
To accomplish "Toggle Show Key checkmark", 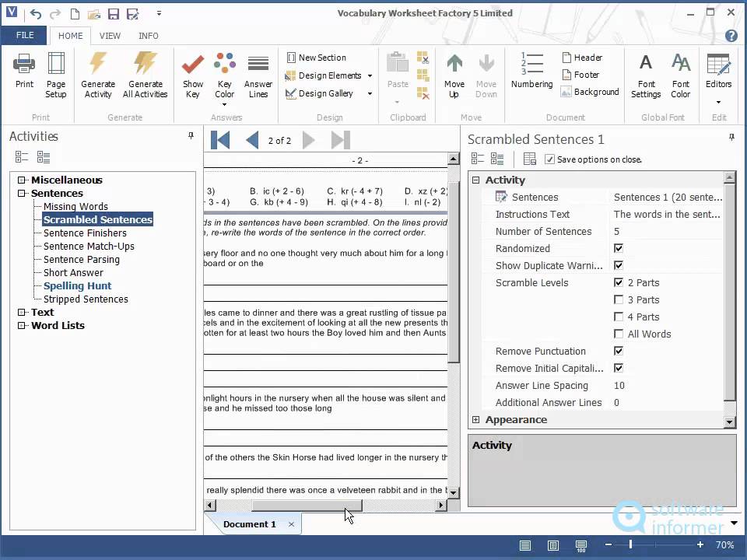I will click(192, 75).
